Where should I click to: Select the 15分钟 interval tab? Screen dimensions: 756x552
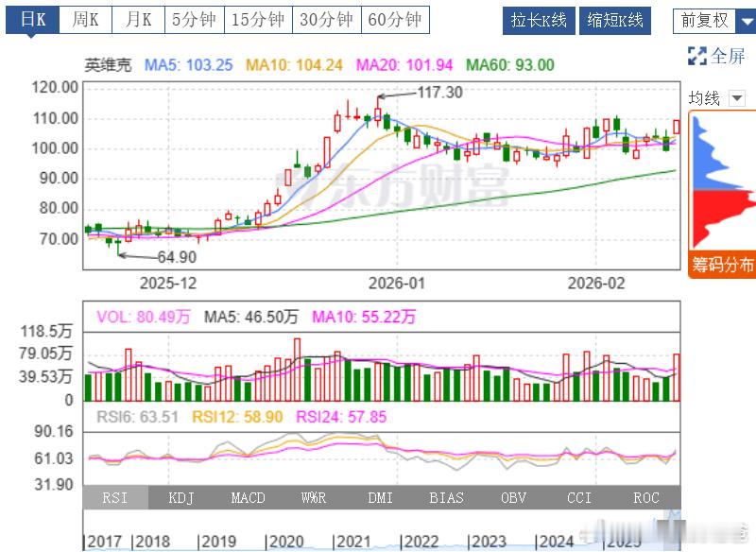(258, 20)
